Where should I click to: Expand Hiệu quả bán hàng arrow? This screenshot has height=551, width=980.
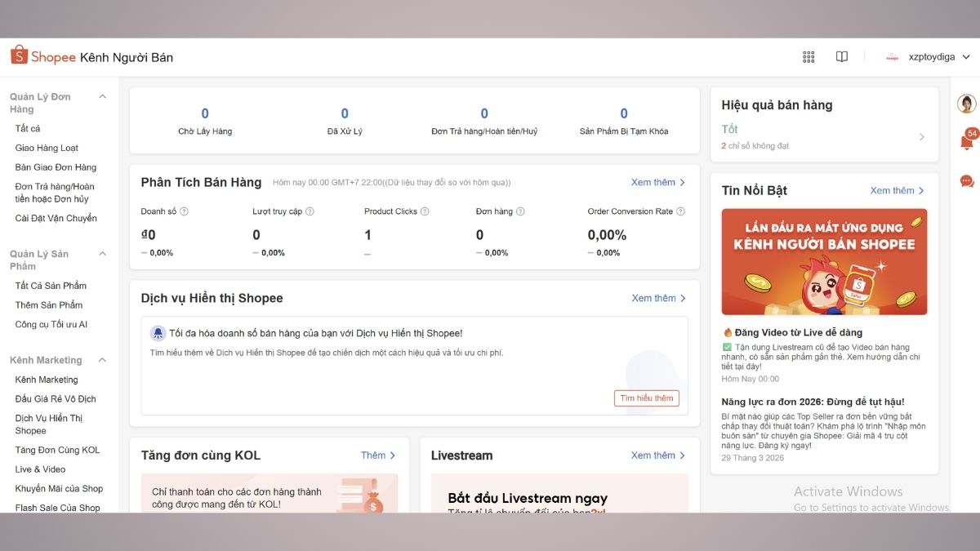(922, 137)
